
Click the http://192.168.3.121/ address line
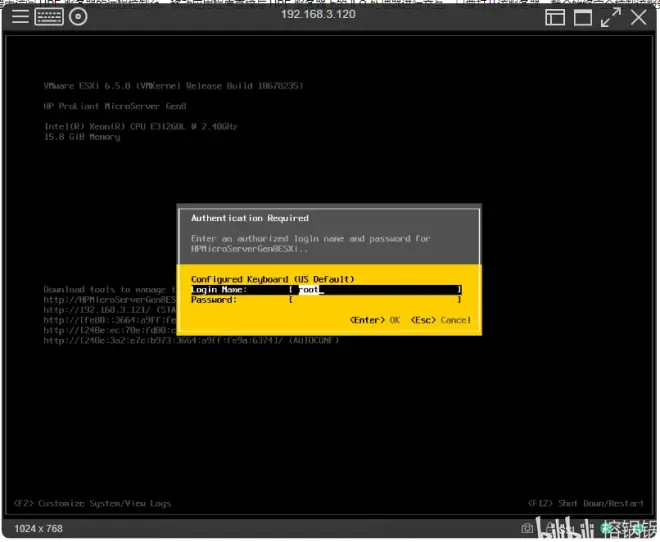tap(110, 310)
